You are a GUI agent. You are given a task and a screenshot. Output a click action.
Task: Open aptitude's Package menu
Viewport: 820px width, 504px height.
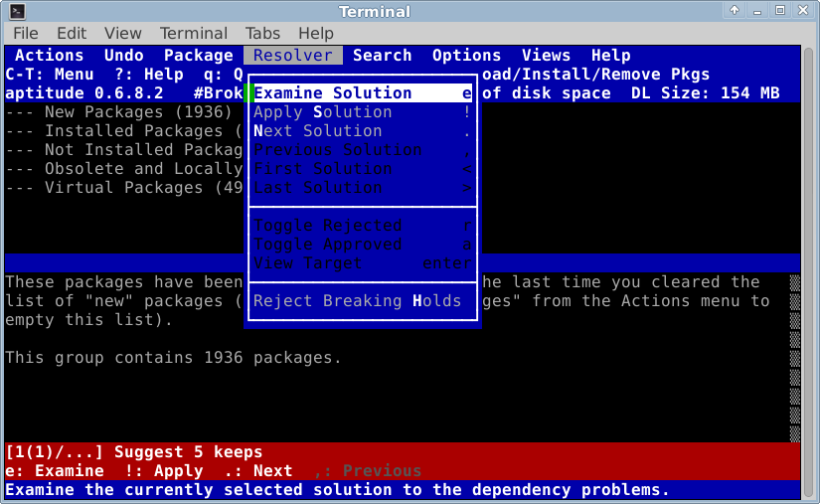click(199, 56)
